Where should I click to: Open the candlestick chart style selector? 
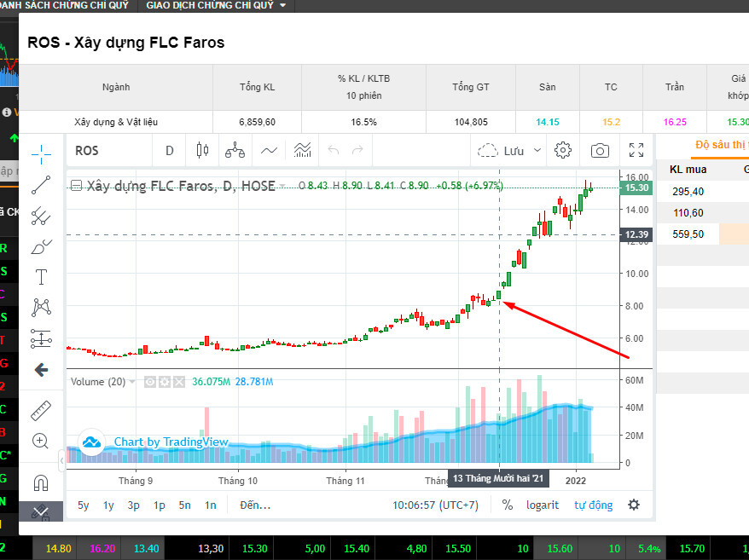coord(202,151)
